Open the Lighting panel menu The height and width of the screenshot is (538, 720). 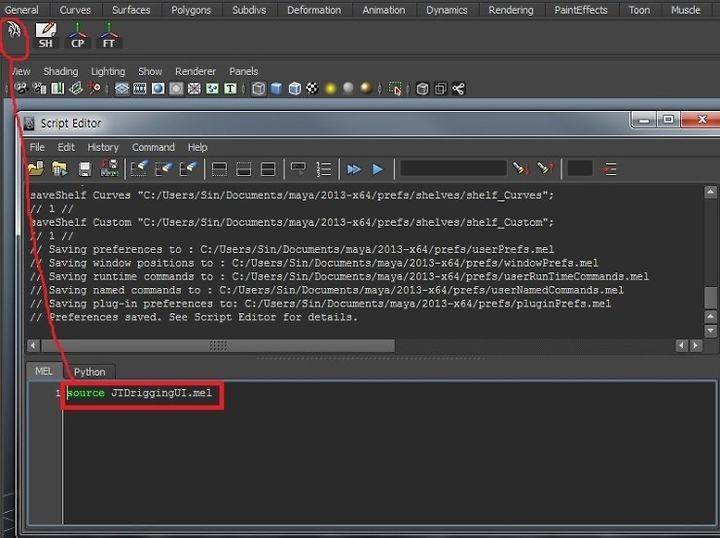pos(108,72)
